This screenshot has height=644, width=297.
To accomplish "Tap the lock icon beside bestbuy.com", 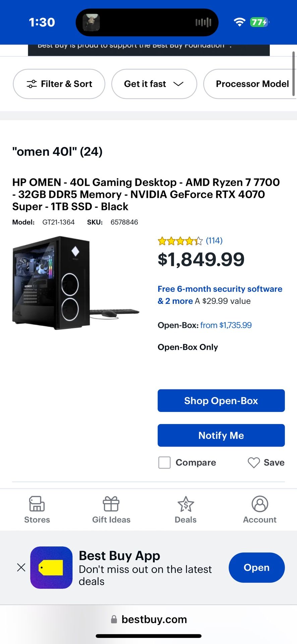I will pyautogui.click(x=114, y=619).
